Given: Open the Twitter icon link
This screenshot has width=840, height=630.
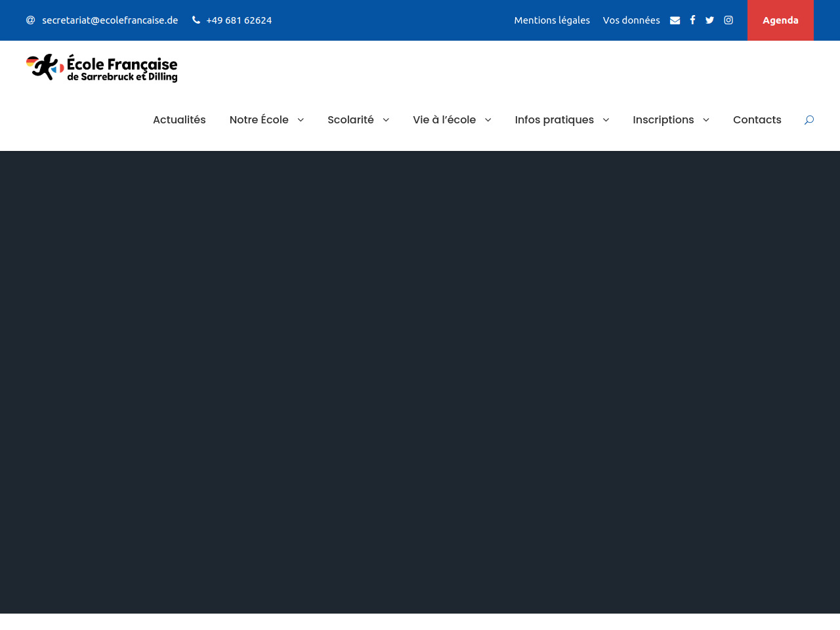Looking at the screenshot, I should click(709, 20).
